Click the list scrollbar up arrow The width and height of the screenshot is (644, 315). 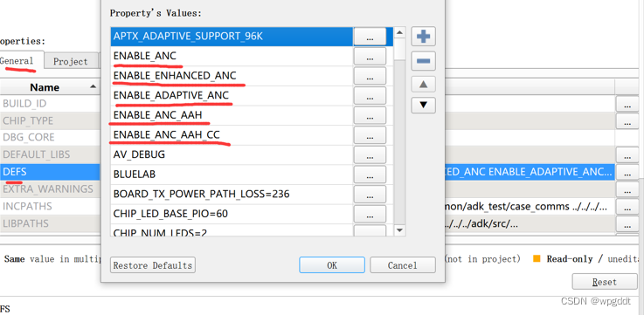coord(399,32)
